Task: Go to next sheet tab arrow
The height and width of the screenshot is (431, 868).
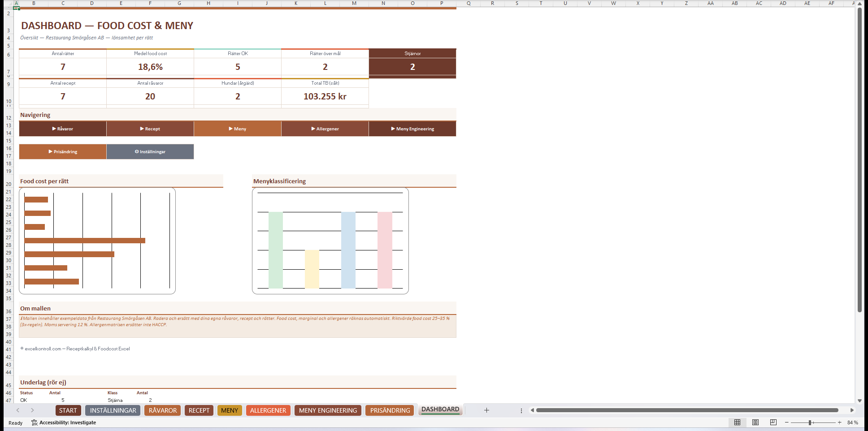Action: point(32,410)
